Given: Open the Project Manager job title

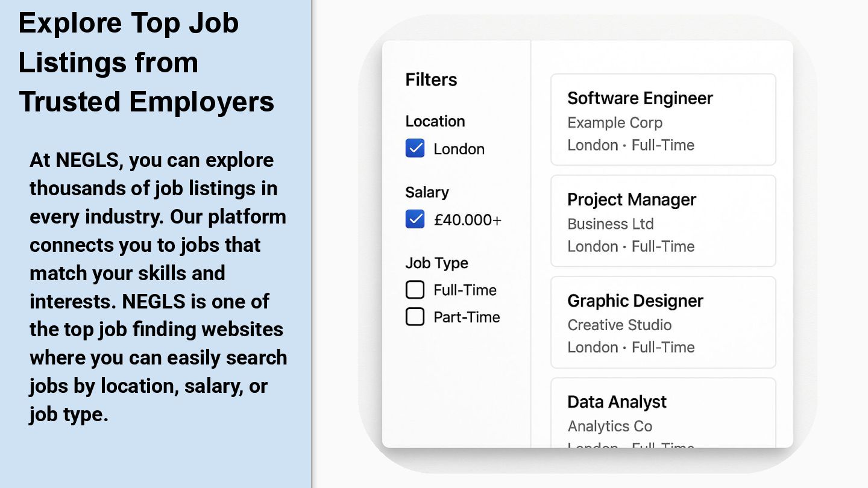Looking at the screenshot, I should tap(631, 199).
